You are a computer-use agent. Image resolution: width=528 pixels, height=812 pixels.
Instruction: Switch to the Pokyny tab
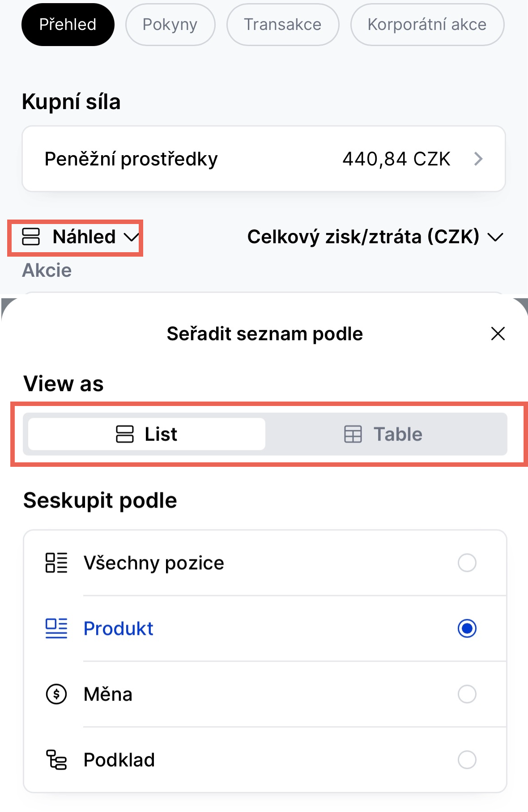click(x=170, y=25)
